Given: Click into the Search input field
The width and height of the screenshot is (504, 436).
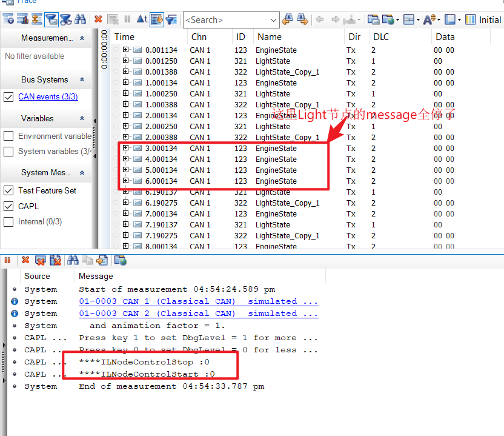Looking at the screenshot, I should tap(227, 20).
